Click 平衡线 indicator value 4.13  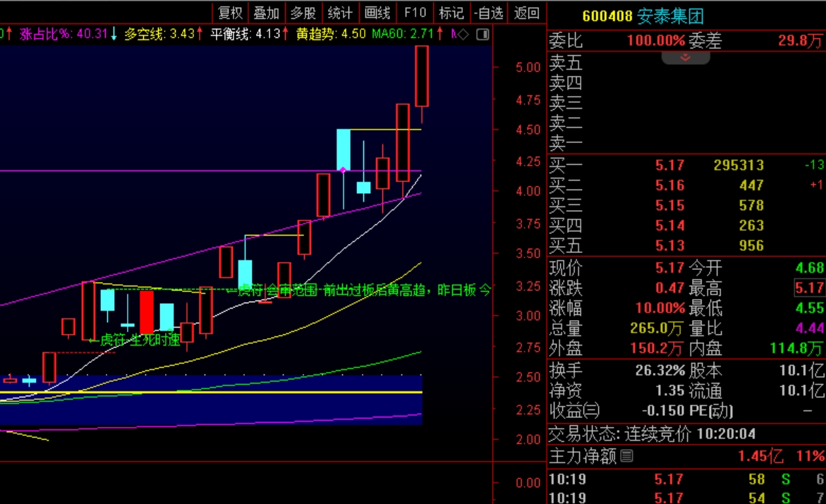[x=268, y=35]
